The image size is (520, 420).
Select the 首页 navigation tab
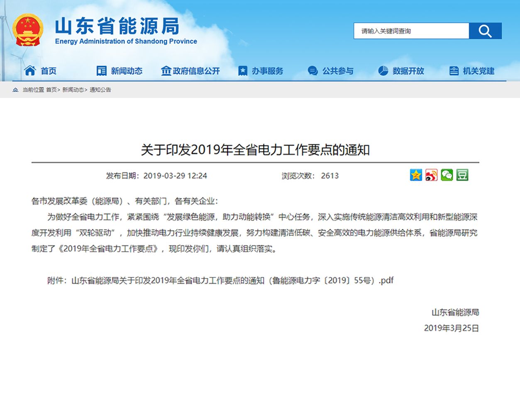(48, 70)
